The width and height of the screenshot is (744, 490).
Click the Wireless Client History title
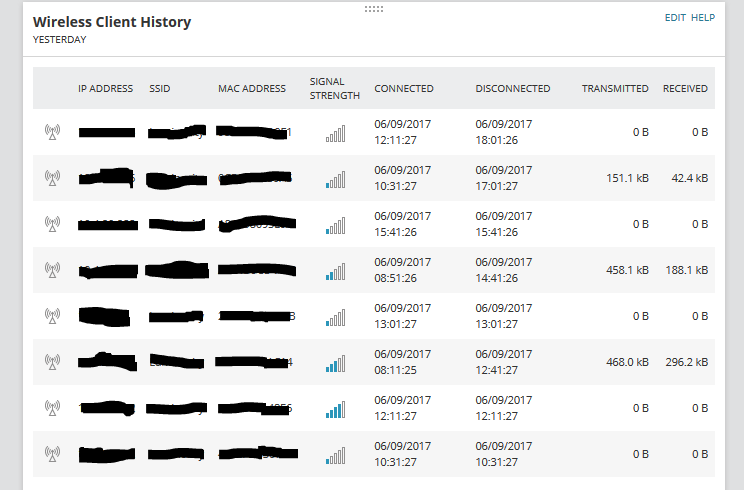click(x=112, y=22)
